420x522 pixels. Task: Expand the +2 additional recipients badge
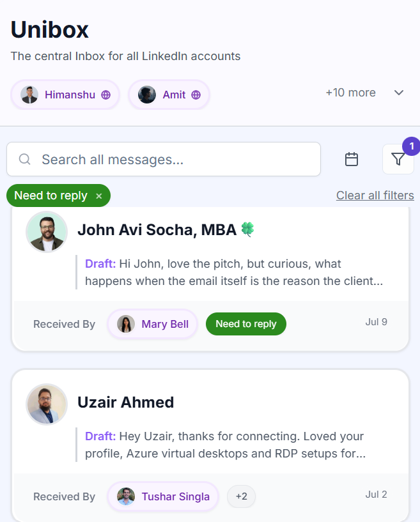(242, 496)
